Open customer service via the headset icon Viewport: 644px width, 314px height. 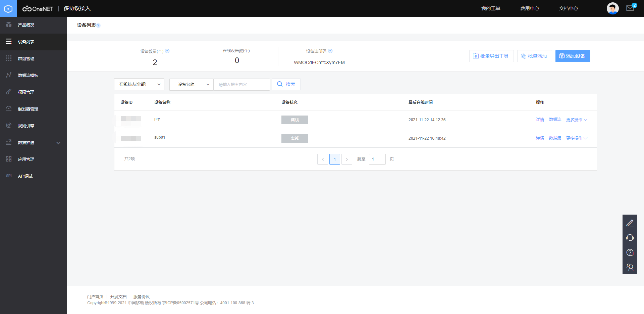click(x=630, y=237)
